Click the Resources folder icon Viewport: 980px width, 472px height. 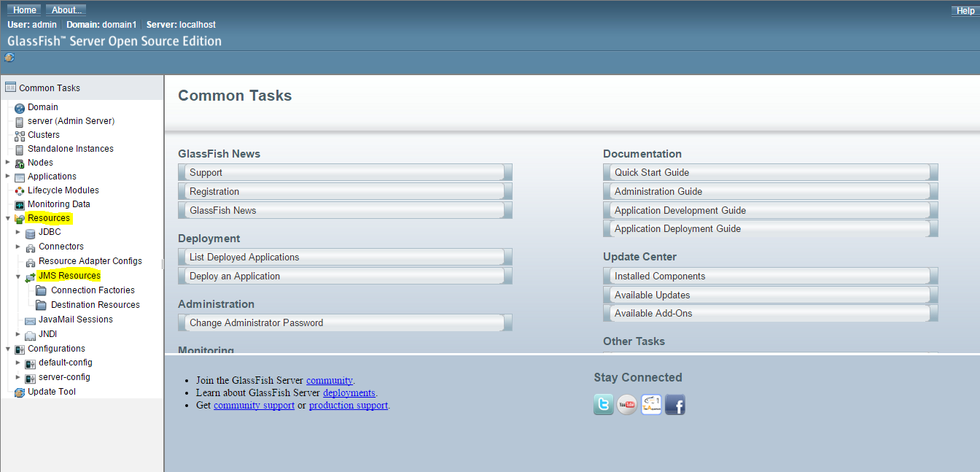tap(20, 219)
